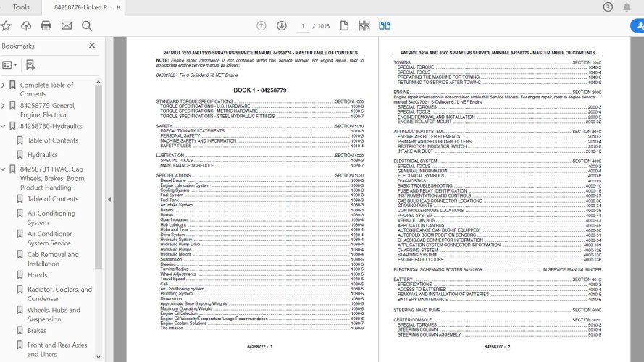Screen dimensions: 644x362
Task: Click the bookmarks panel scrollbar thumb
Action: 99,177
